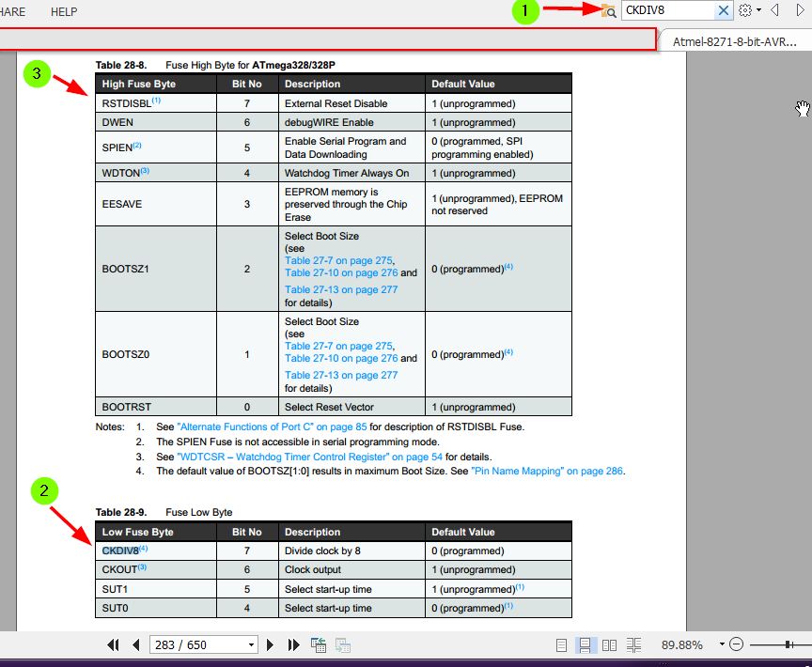This screenshot has width=812, height=667.
Task: Click the BOOTRST cell
Action: point(156,407)
